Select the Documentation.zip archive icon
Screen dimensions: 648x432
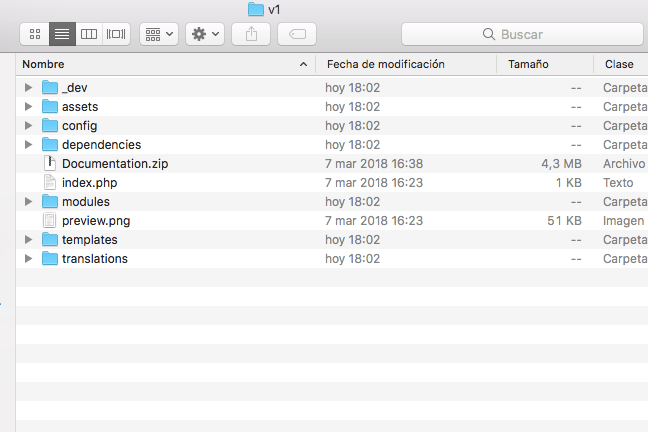50,163
